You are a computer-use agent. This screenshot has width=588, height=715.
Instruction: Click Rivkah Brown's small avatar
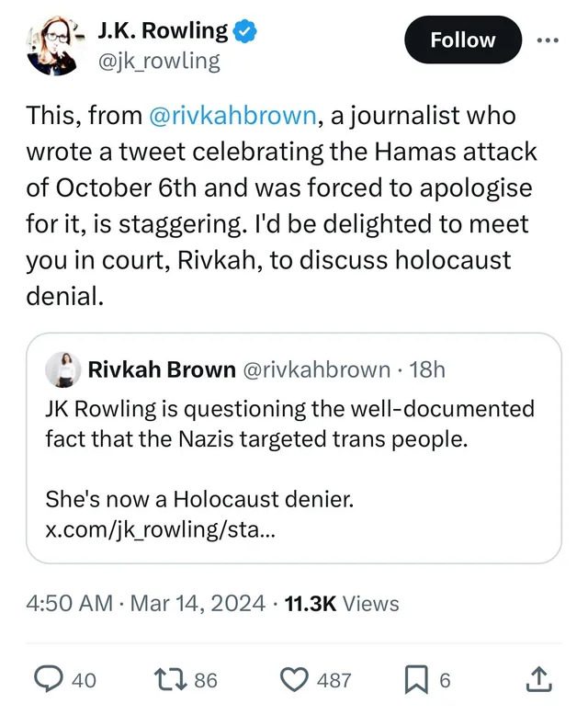[x=62, y=369]
